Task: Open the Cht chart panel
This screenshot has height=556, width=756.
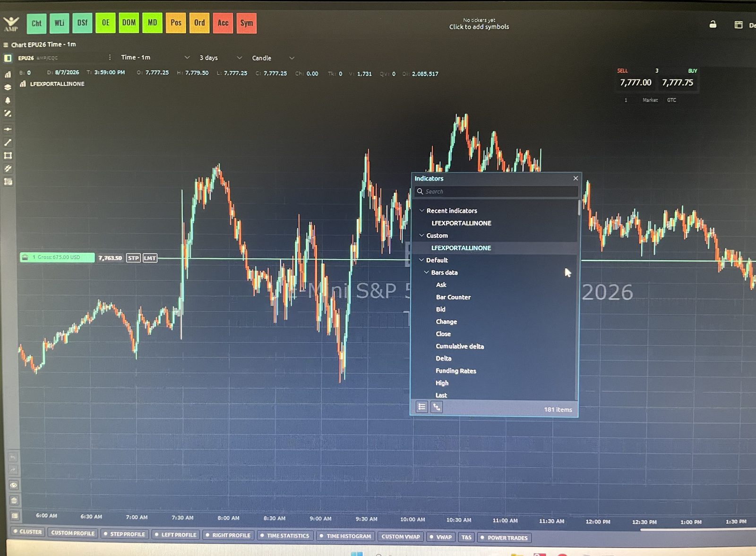Action: [x=36, y=23]
